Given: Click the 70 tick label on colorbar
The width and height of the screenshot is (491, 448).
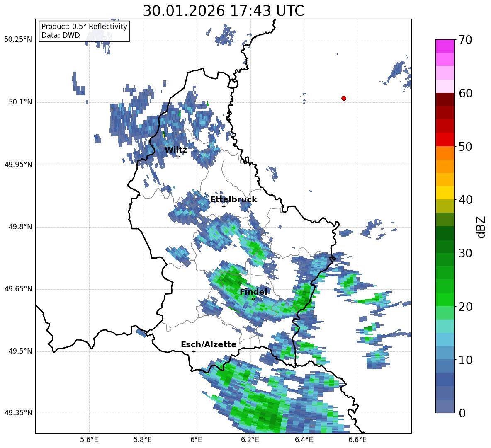Looking at the screenshot, I should click(x=465, y=40).
